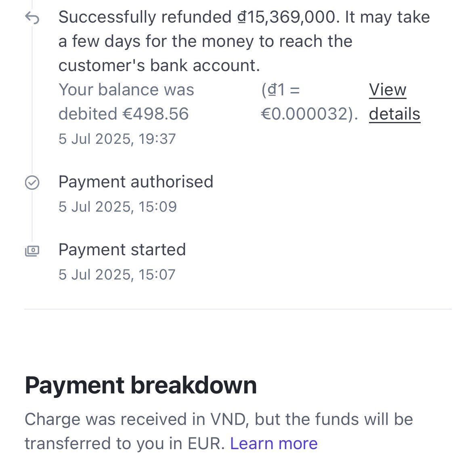The image size is (476, 473).
Task: Click the horizontal divider above Payment breakdown
Action: pyautogui.click(x=238, y=309)
